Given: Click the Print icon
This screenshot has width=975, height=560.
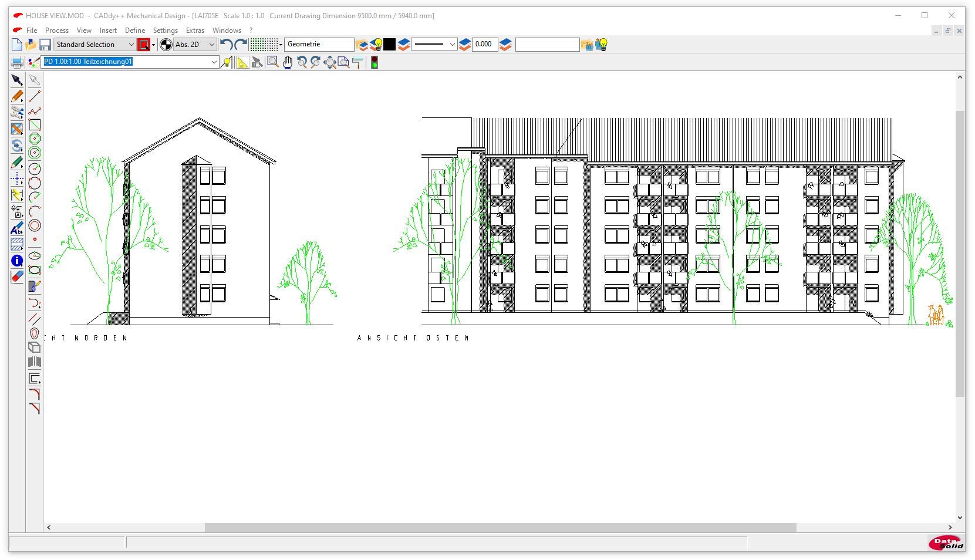Looking at the screenshot, I should pos(17,62).
